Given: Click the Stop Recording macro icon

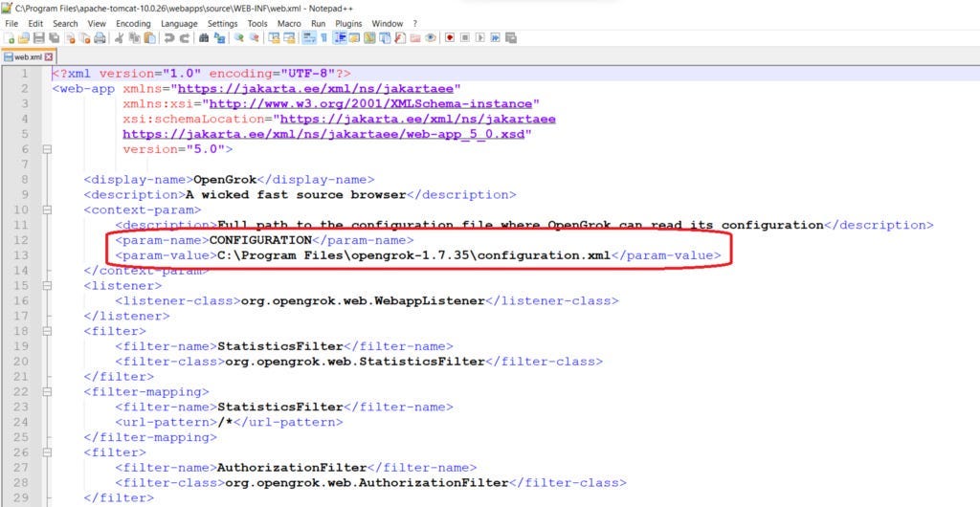Looking at the screenshot, I should [x=464, y=38].
